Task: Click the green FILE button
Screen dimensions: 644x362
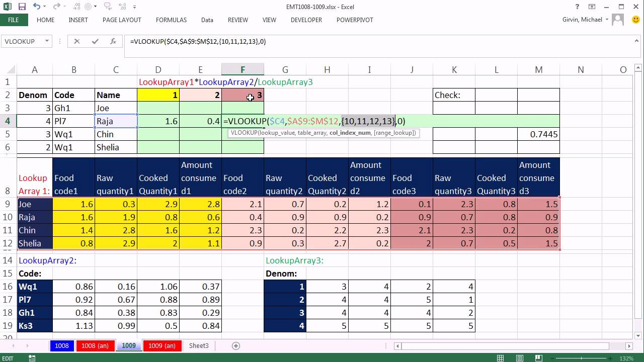Action: 13,20
